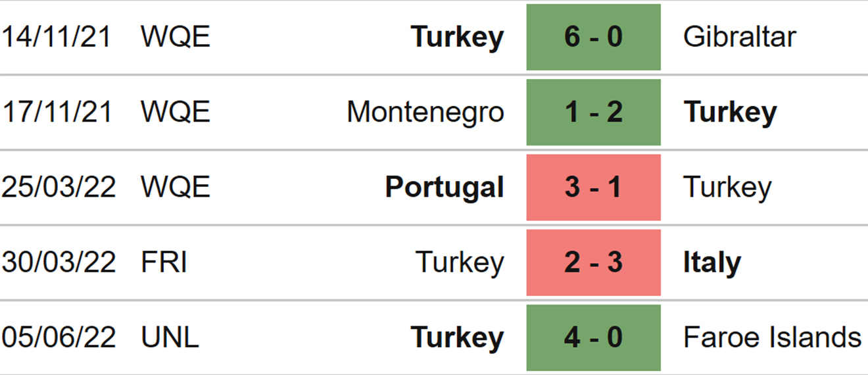This screenshot has height=375, width=868.
Task: Select Turkey in the Italy match row
Action: [460, 263]
